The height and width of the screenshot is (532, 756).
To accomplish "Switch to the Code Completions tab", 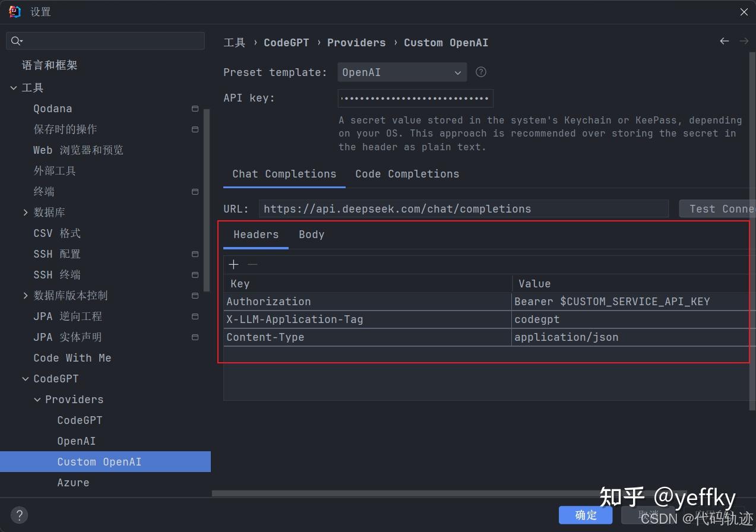I will pos(407,174).
